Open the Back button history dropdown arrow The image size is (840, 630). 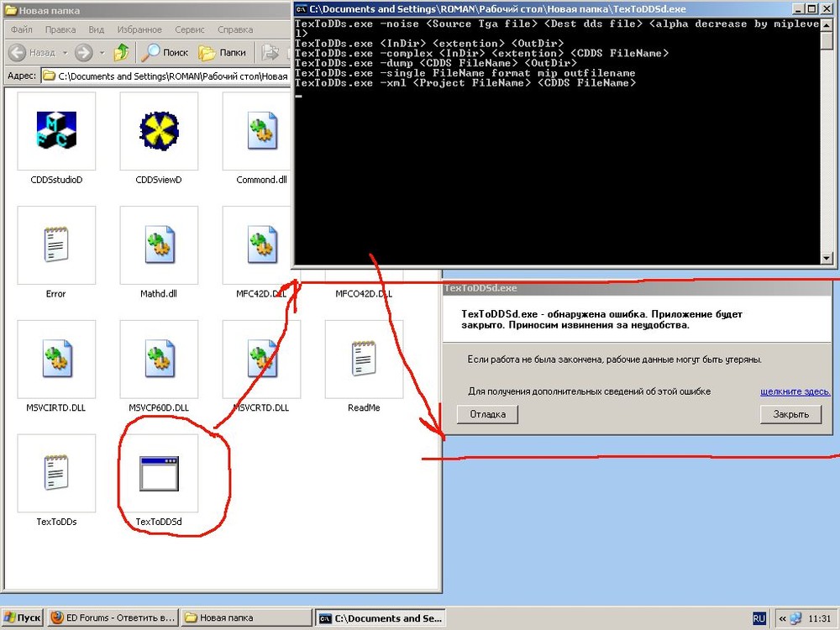click(65, 53)
